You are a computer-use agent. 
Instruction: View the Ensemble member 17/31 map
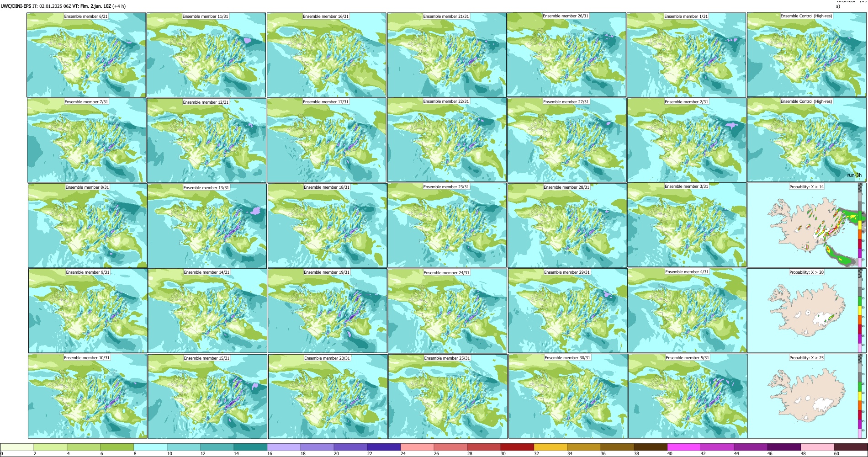[x=327, y=140]
